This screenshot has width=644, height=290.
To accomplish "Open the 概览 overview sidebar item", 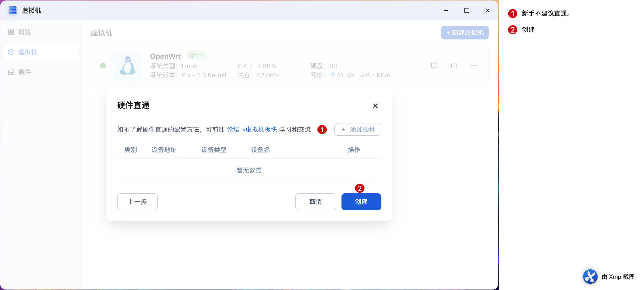I will pos(24,32).
